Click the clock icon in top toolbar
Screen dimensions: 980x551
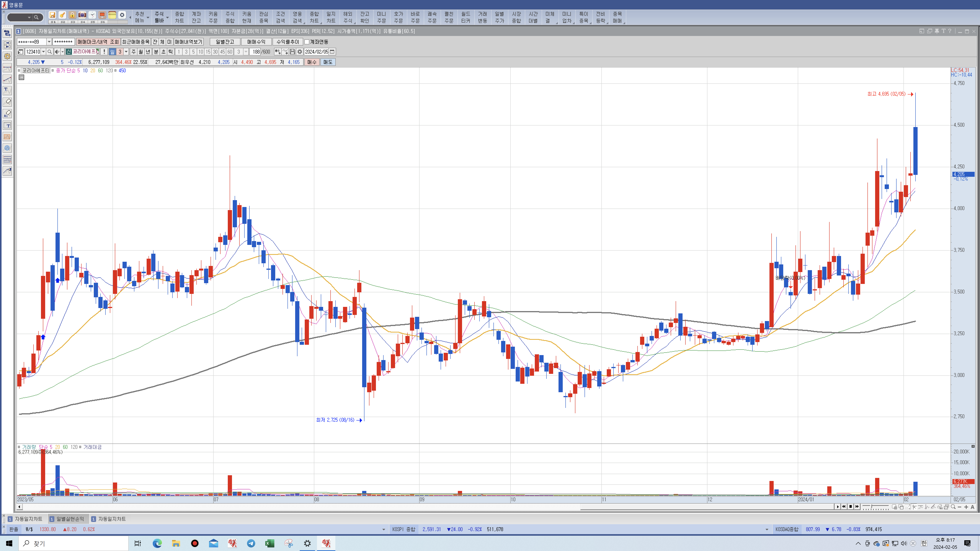pyautogui.click(x=92, y=15)
